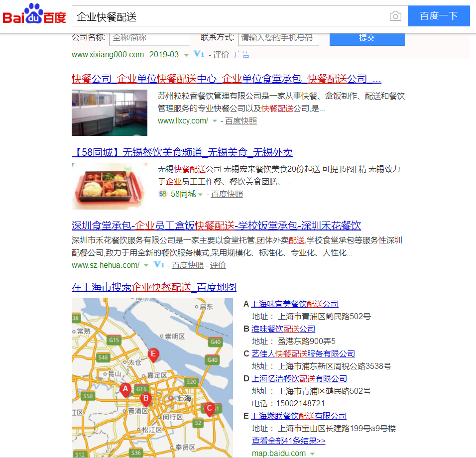Open the 上海忆洁餐饮配送有限公司 link
Image resolution: width=476 pixels, height=458 pixels.
[x=299, y=378]
